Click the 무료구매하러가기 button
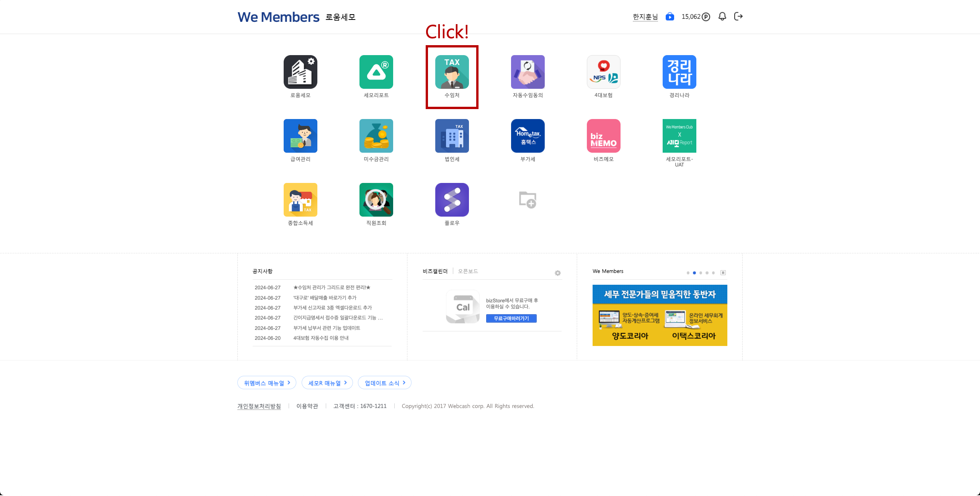 pos(511,318)
